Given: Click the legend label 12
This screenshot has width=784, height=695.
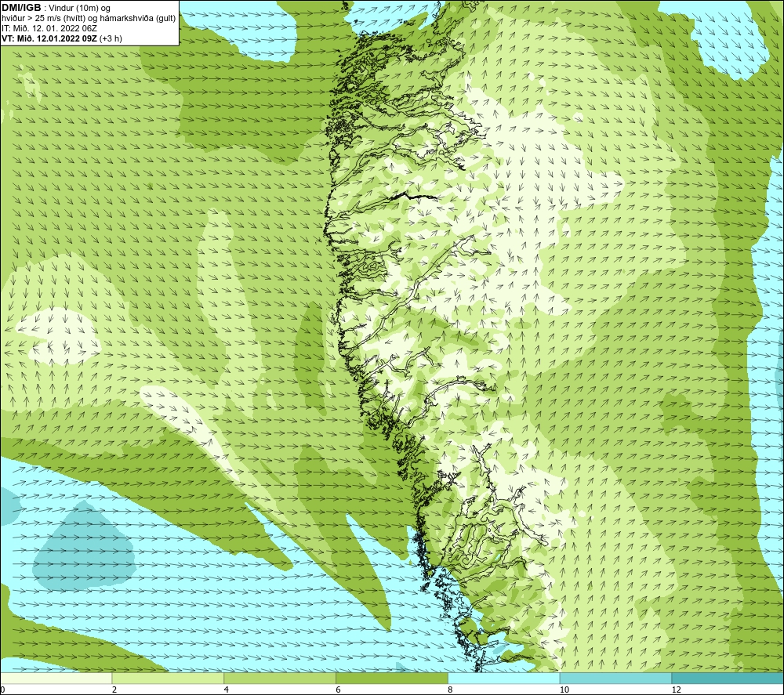Looking at the screenshot, I should point(677,690).
